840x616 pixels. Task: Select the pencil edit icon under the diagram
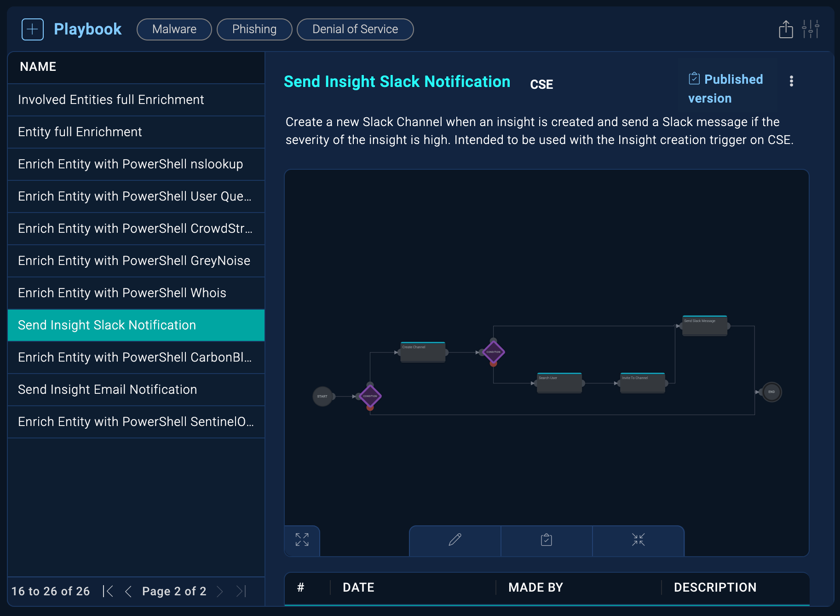[x=454, y=541]
